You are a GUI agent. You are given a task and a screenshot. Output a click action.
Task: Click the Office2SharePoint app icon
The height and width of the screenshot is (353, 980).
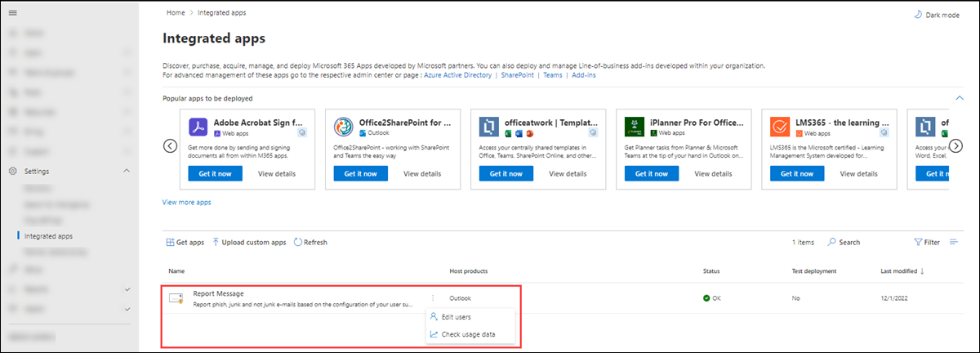(344, 127)
